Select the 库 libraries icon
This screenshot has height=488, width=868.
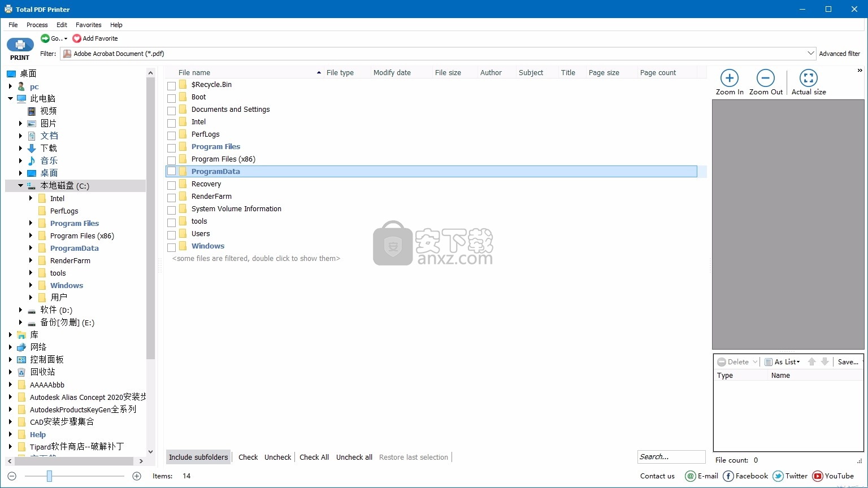(21, 335)
